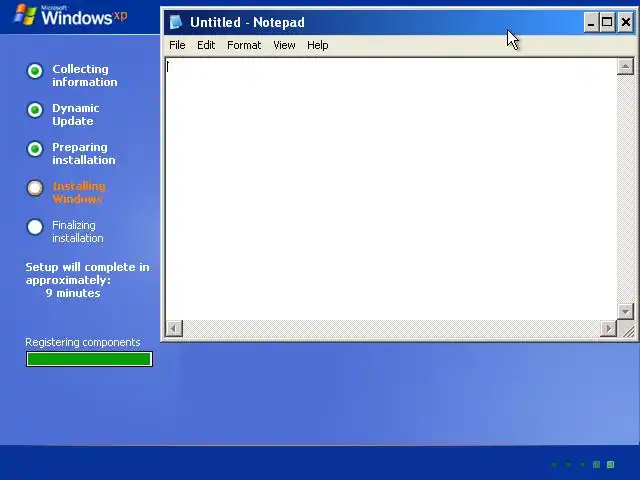Click the 'Collecting information' label
640x480 pixels.
click(x=84, y=76)
